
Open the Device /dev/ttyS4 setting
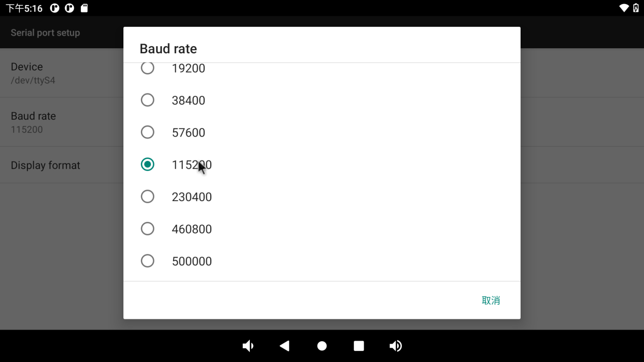pos(61,73)
